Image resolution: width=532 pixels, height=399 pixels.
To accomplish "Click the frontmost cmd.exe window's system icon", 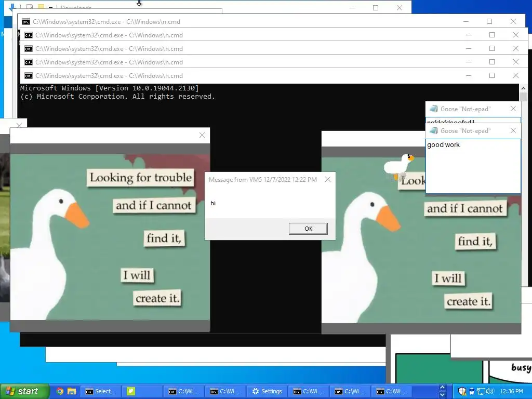I will [29, 76].
